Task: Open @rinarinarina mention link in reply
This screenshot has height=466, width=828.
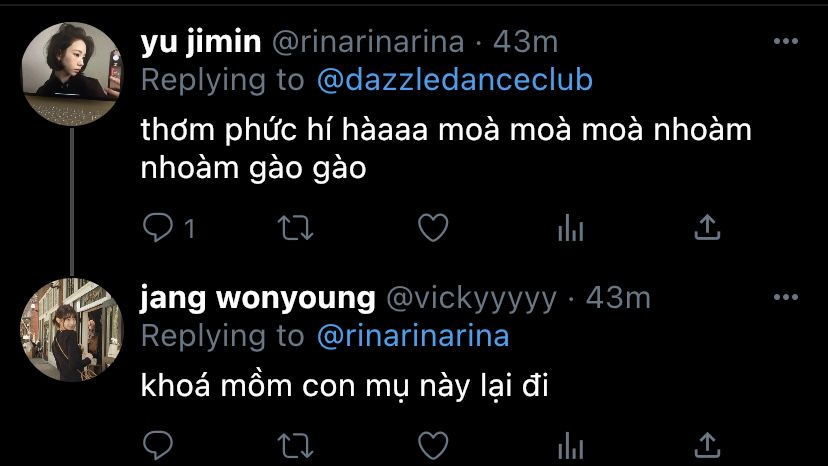Action: point(413,336)
